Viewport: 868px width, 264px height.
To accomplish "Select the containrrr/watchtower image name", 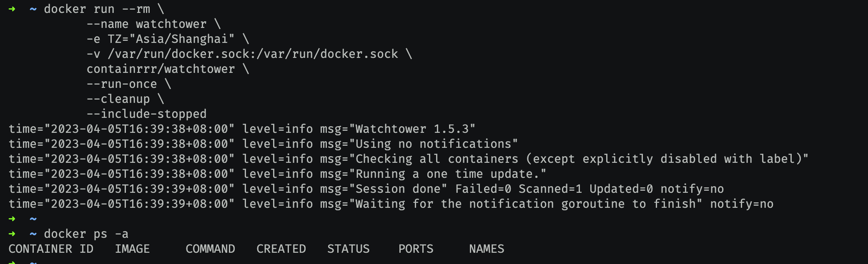I will coord(161,69).
